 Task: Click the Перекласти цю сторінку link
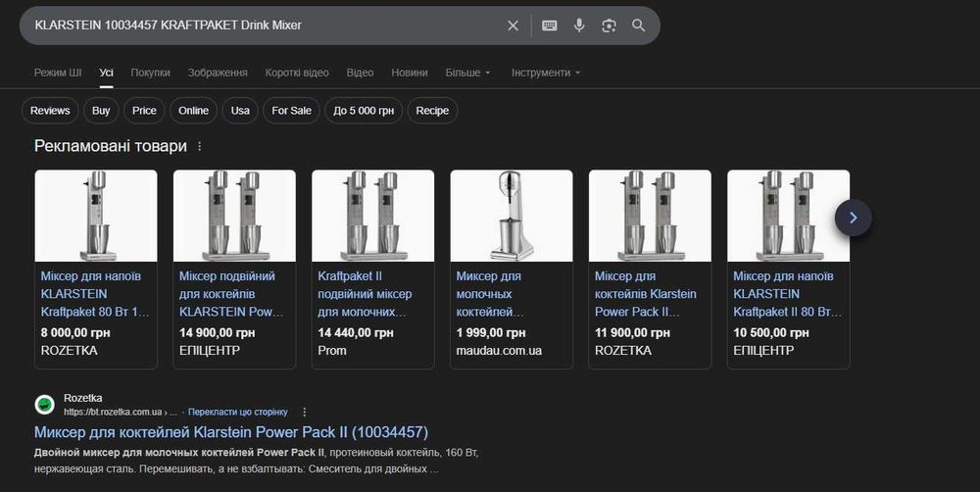(x=238, y=412)
